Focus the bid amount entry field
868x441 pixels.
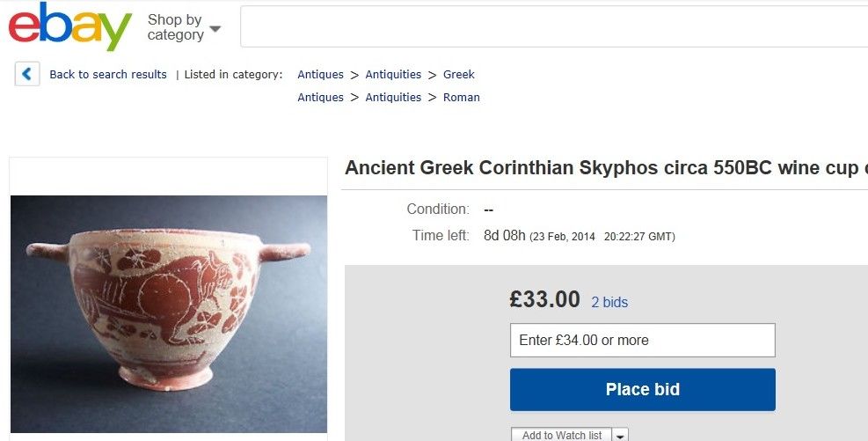pyautogui.click(x=642, y=340)
